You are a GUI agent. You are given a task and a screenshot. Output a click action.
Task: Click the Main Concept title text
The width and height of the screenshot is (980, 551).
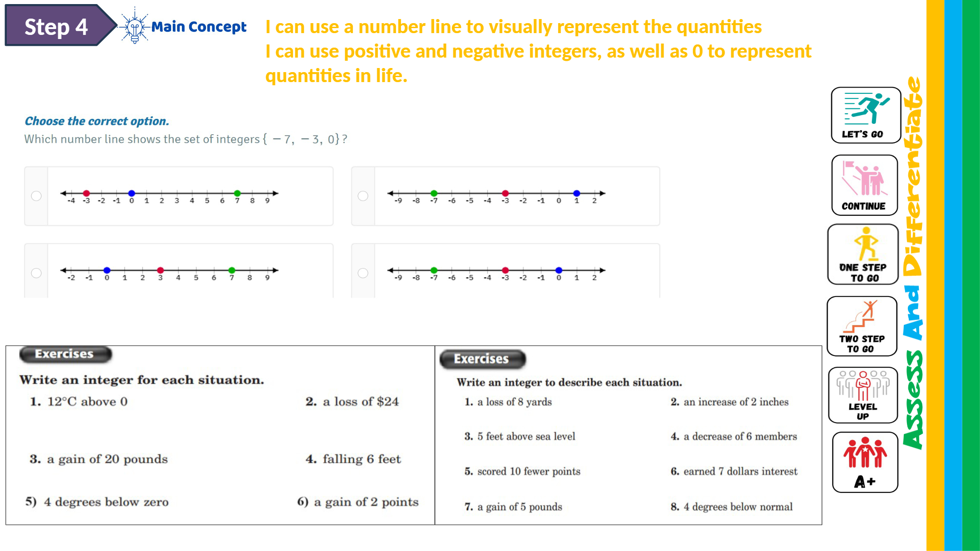tap(199, 27)
